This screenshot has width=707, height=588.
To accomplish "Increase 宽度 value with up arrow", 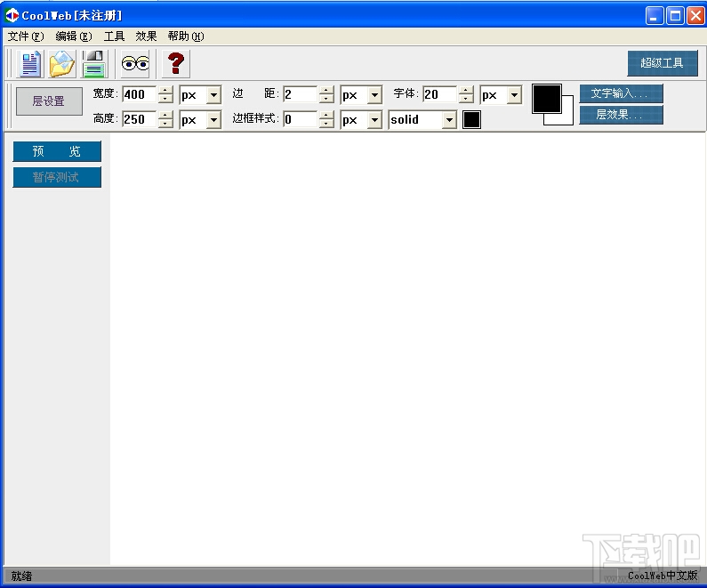I will pyautogui.click(x=165, y=90).
